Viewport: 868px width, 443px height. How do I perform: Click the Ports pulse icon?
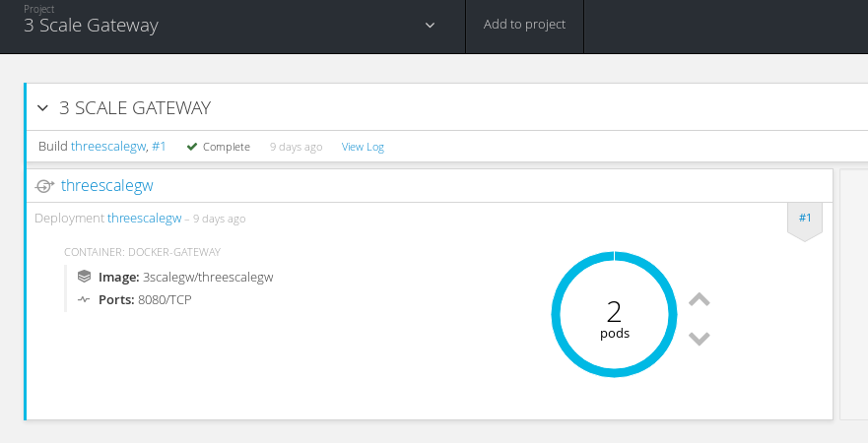coord(84,299)
